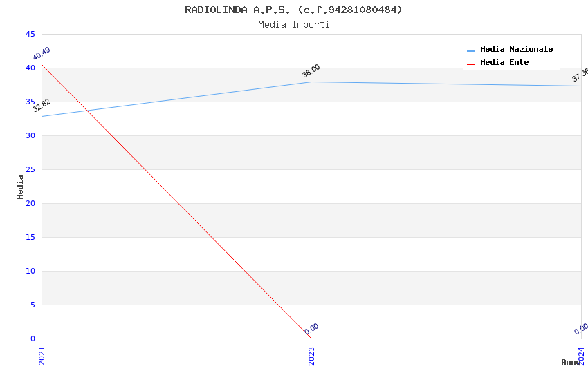Screen dimensions: 588x380
Task: Click the Media Importi subtitle
Action: point(293,25)
